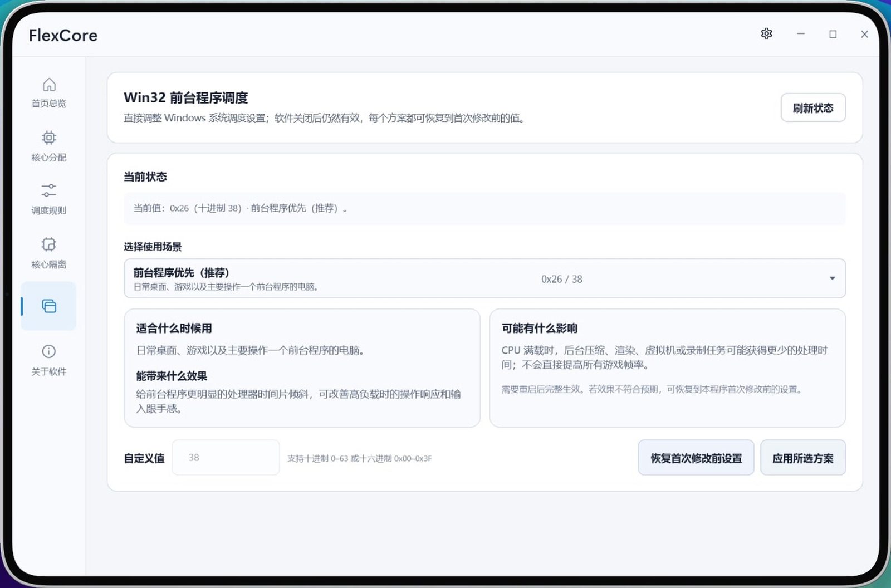This screenshot has height=588, width=891.
Task: Select the highlighted Win32 scheduling sidebar icon
Action: (49, 306)
